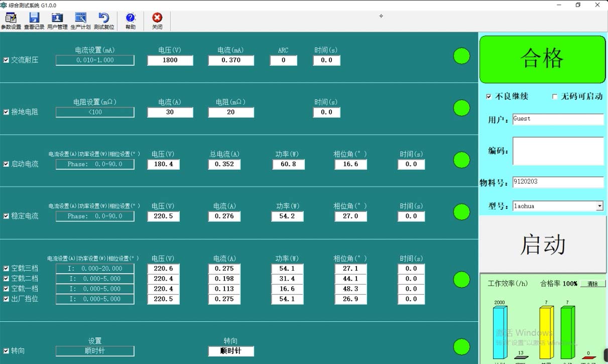608x364 pixels.
Task: Uncheck the 空载三档 test item
Action: 6,268
